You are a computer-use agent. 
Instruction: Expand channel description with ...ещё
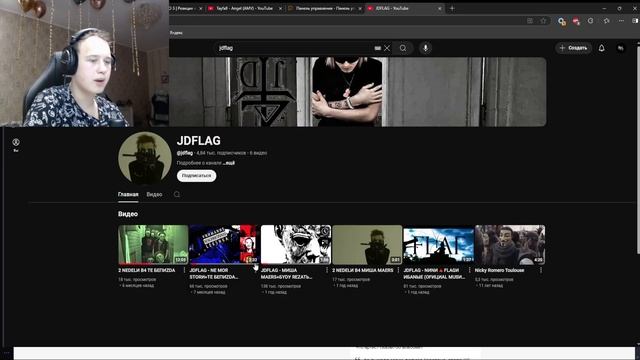[x=229, y=163]
